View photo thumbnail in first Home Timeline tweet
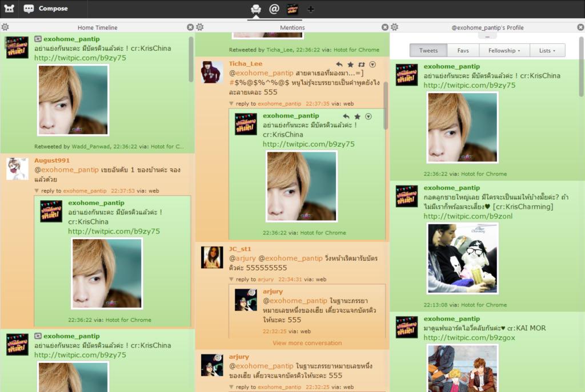The width and height of the screenshot is (585, 392). [x=73, y=99]
